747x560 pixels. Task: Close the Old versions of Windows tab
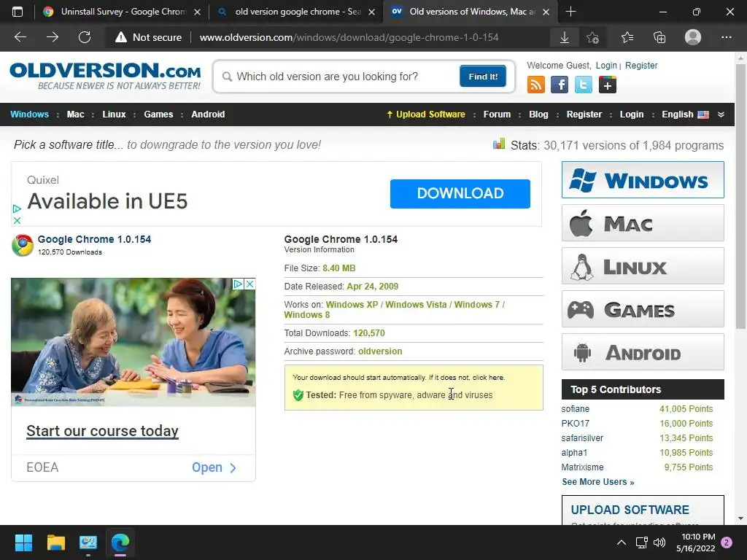tap(546, 12)
